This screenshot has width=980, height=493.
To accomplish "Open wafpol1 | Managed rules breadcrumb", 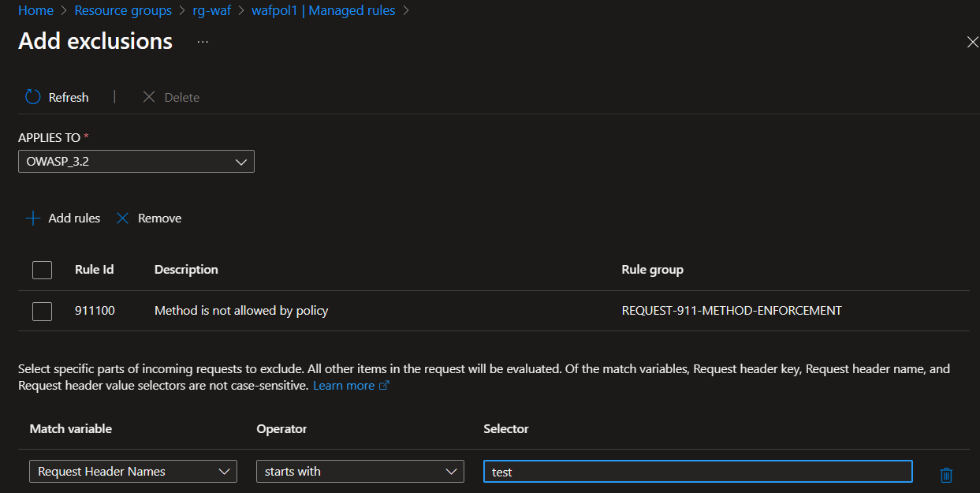I will [323, 10].
